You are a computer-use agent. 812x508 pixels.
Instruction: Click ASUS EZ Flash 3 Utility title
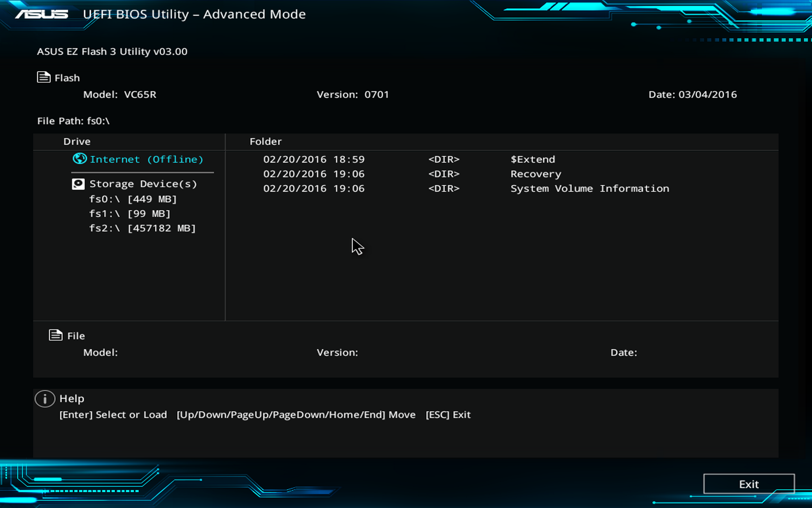pyautogui.click(x=112, y=51)
